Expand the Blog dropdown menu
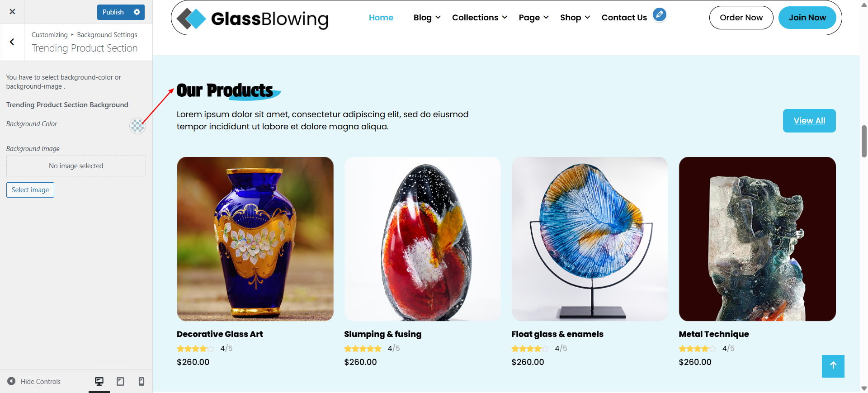The height and width of the screenshot is (393, 868). point(427,18)
